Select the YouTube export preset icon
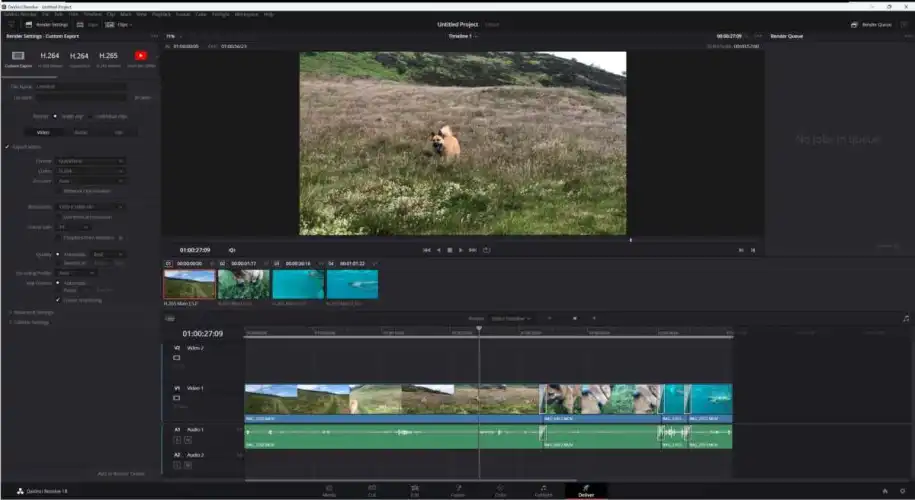915x500 pixels. [140, 55]
